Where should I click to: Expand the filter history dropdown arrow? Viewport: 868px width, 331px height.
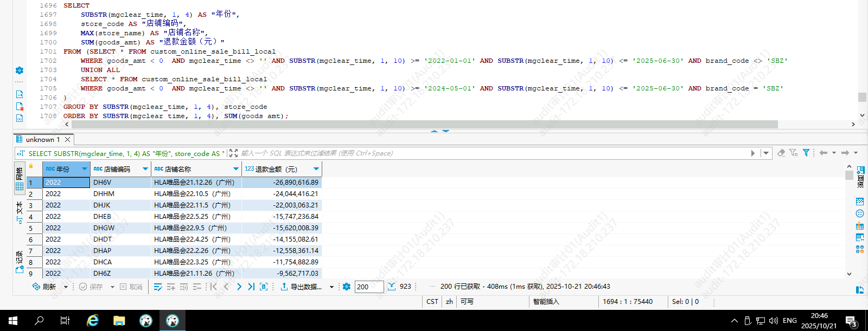pos(766,153)
